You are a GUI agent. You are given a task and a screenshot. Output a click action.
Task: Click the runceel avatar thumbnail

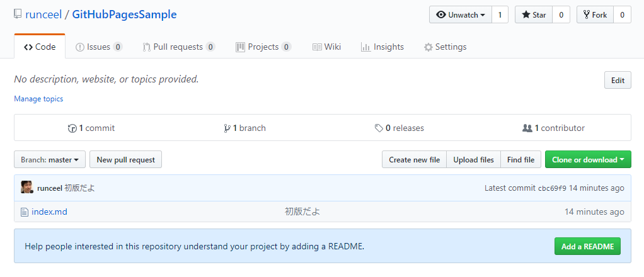point(27,188)
